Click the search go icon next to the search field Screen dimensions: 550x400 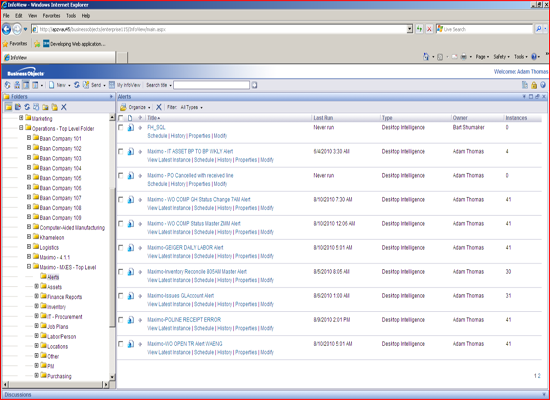pos(254,85)
